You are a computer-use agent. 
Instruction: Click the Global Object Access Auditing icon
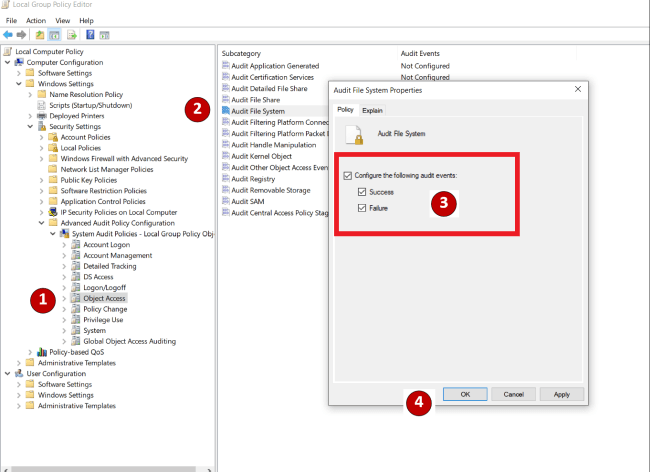(75, 341)
